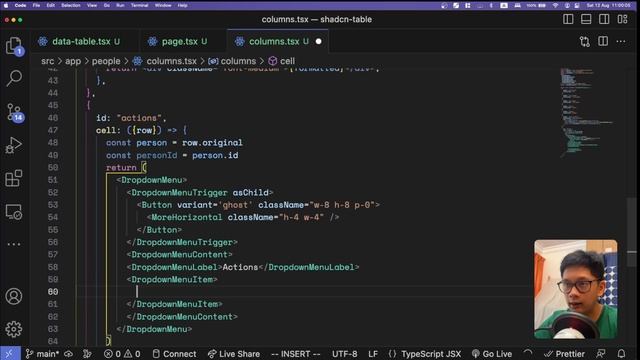Open the Edit menu
The height and width of the screenshot is (360, 640).
point(51,5)
